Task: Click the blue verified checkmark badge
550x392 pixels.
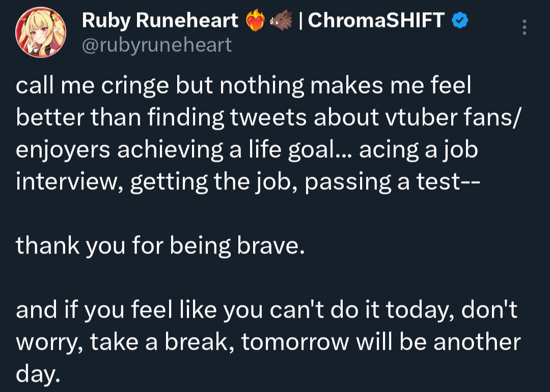Action: (460, 20)
